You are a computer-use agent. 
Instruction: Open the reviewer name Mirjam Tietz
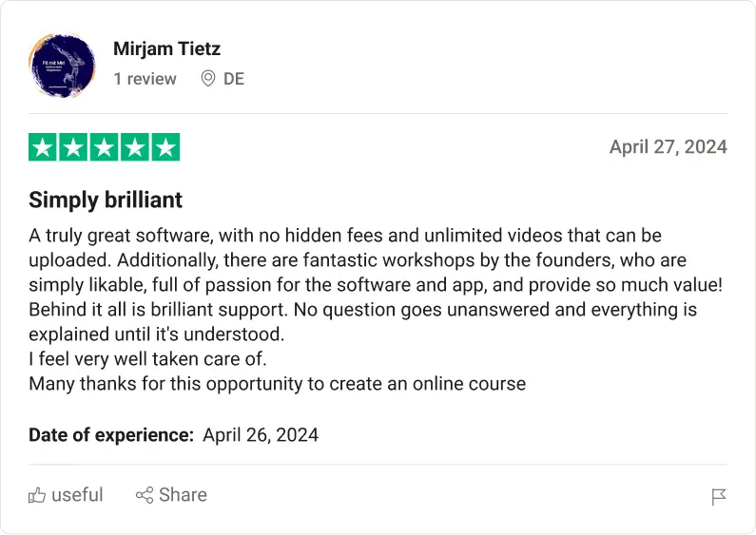click(166, 48)
